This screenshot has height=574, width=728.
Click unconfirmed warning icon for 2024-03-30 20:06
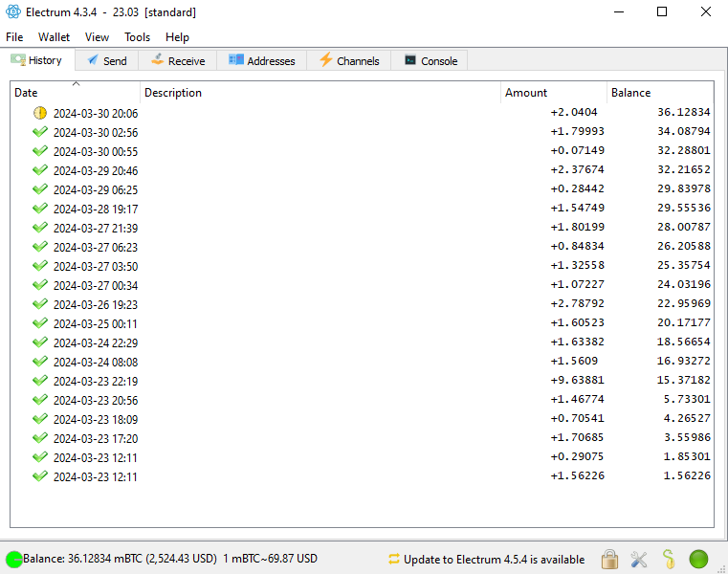click(40, 113)
